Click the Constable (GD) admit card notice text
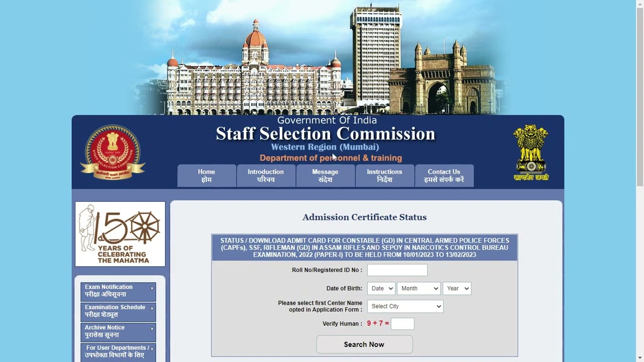The height and width of the screenshot is (362, 644). coord(365,247)
